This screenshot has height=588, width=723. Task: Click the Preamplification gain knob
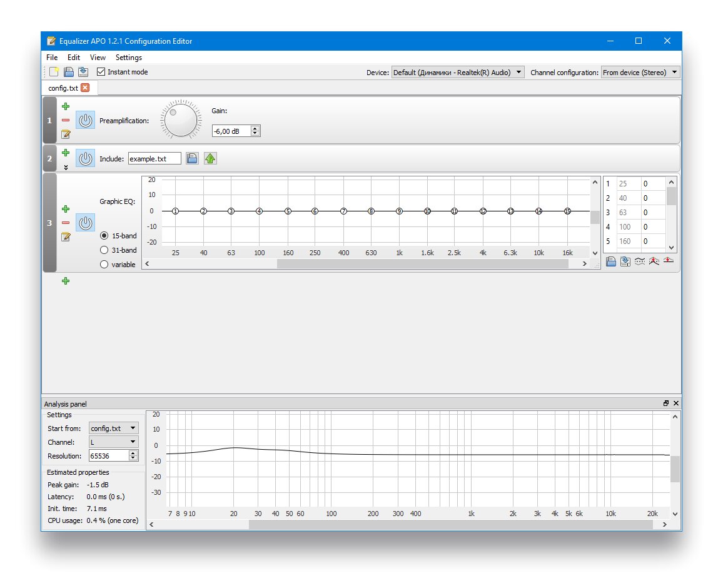(x=181, y=120)
